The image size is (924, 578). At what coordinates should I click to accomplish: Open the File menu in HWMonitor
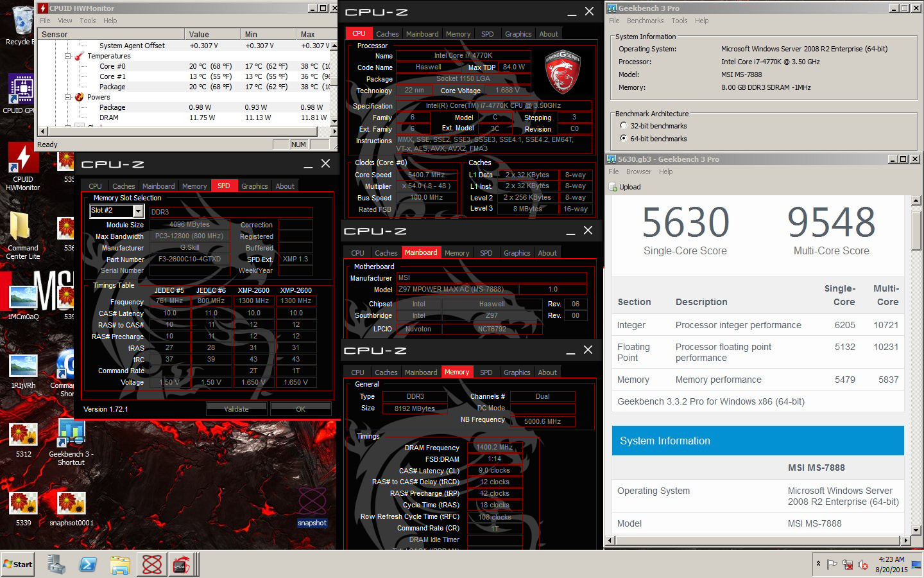pos(45,21)
